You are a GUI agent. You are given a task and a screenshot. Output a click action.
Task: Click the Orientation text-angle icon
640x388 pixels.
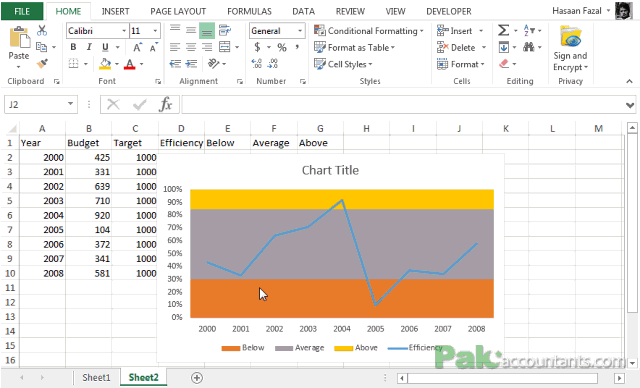click(213, 64)
